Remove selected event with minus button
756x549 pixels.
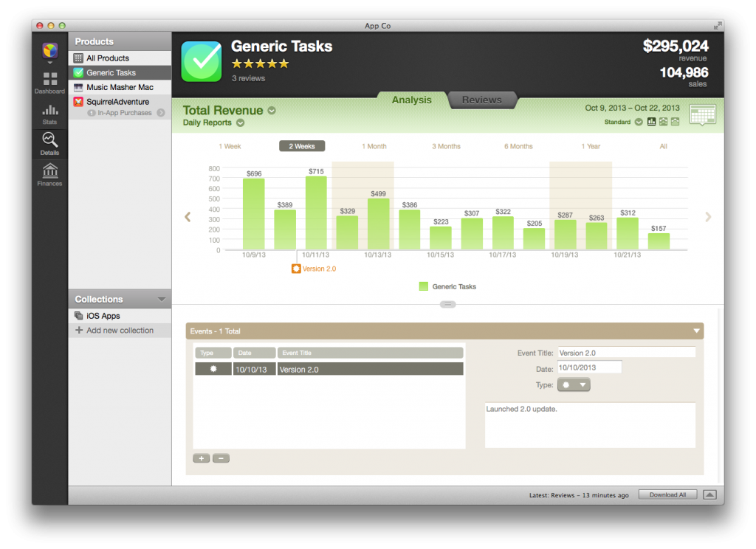pyautogui.click(x=221, y=458)
